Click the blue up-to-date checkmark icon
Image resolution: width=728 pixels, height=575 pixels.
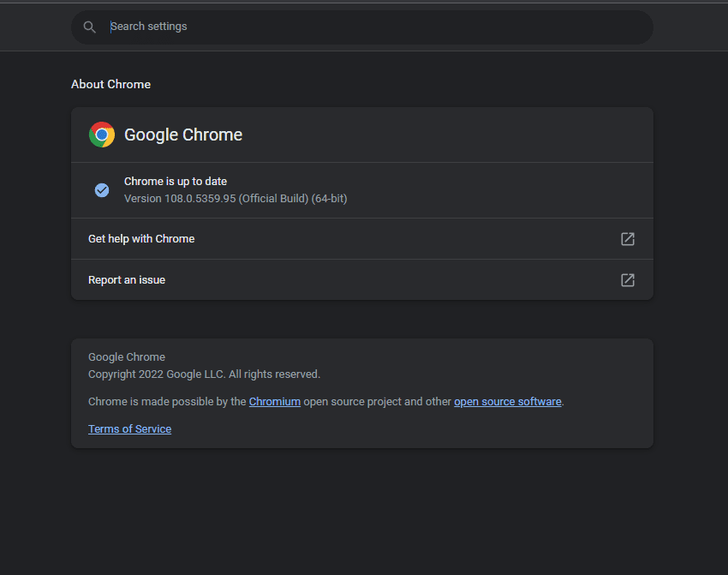tap(102, 190)
